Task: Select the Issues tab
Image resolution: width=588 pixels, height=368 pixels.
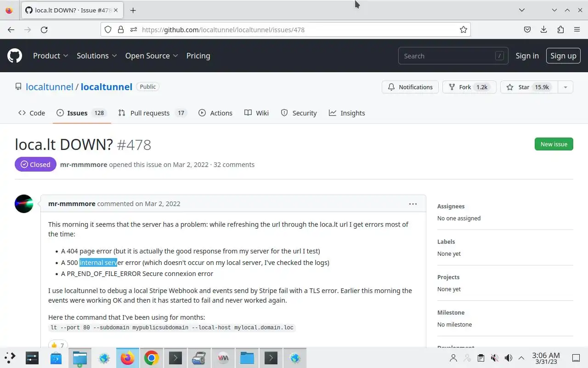Action: 82,113
